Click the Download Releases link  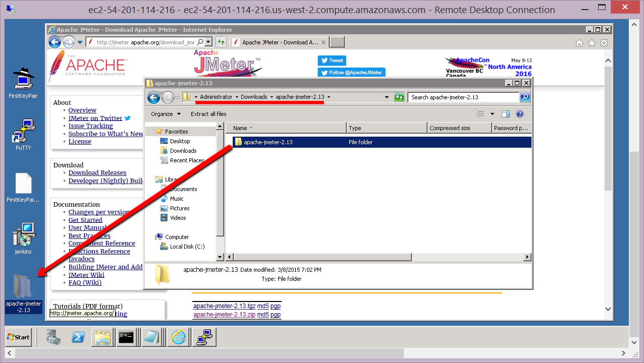click(x=97, y=172)
